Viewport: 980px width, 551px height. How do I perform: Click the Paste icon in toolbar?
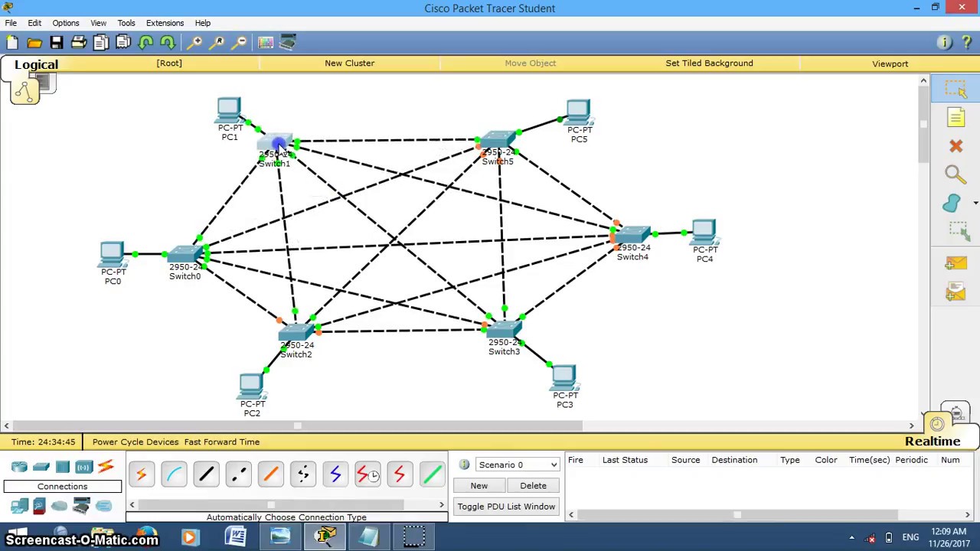click(123, 43)
